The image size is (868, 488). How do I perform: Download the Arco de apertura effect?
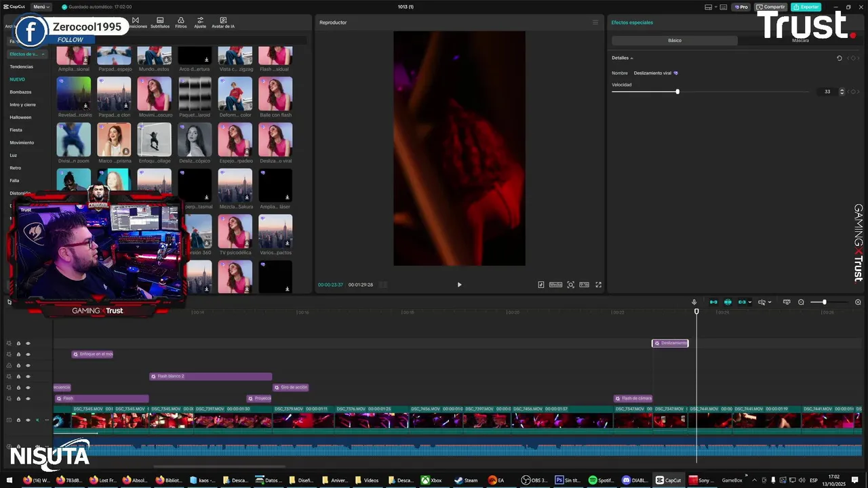tap(205, 60)
